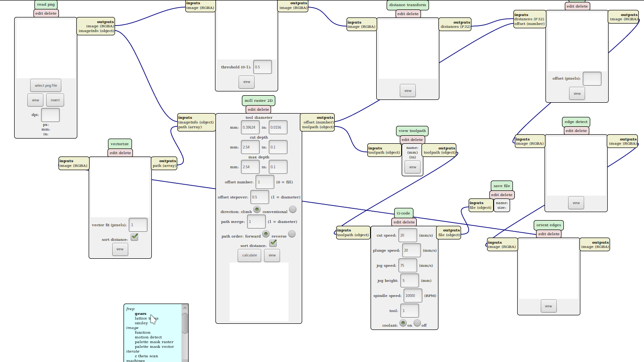Click view in the orient edges module

(549, 306)
